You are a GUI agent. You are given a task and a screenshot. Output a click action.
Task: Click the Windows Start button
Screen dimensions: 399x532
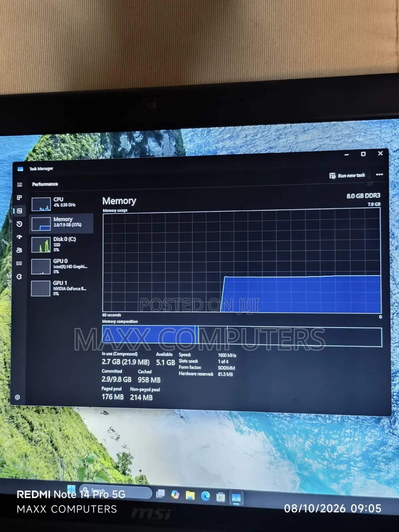(71, 489)
